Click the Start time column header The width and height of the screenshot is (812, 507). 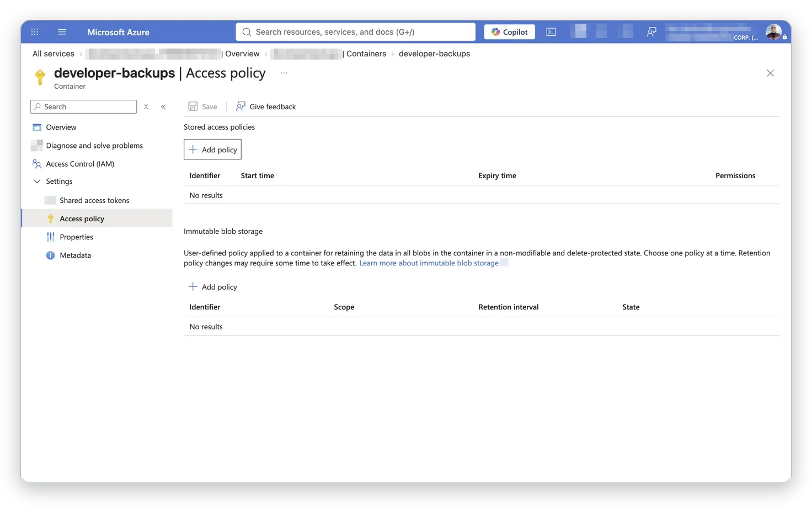[x=258, y=175]
